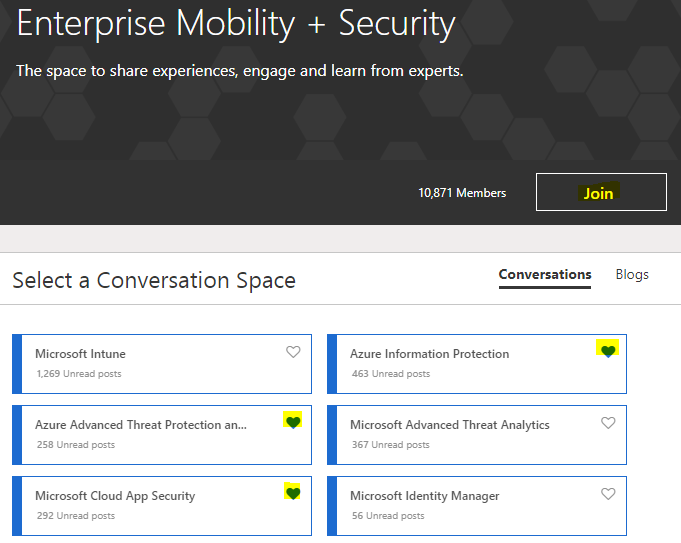Click the 10,871 Members count

[x=462, y=193]
